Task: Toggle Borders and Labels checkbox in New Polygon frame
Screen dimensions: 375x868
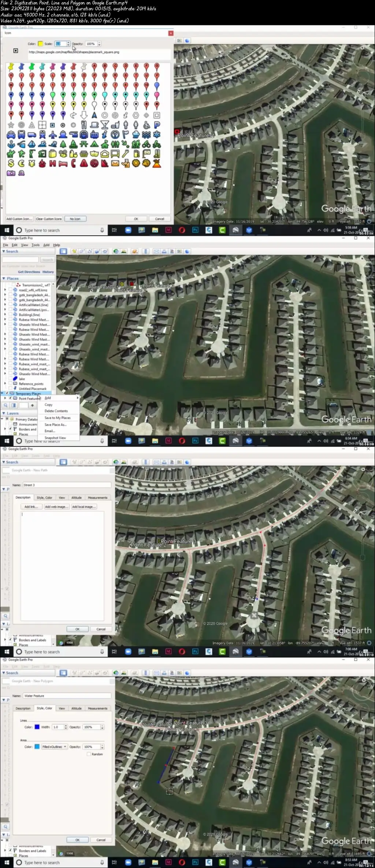Action: tap(10, 850)
